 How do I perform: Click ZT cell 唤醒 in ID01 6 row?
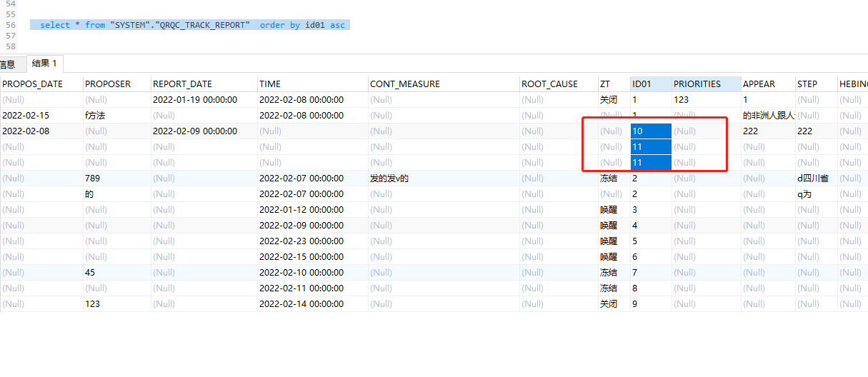point(614,256)
